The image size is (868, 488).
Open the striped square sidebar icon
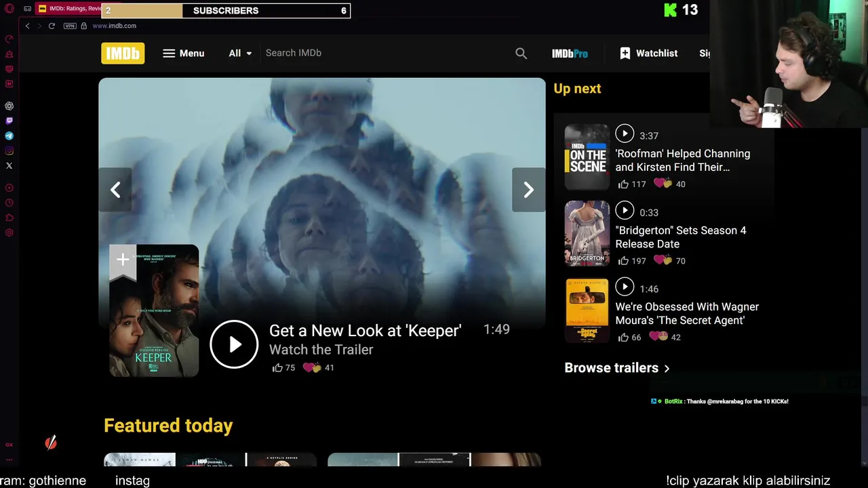point(9,68)
